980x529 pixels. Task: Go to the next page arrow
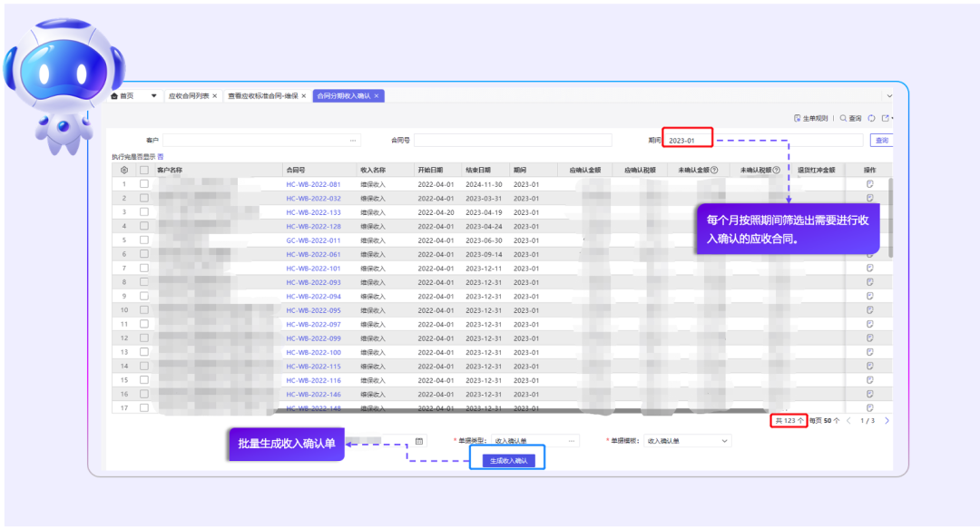tap(887, 421)
